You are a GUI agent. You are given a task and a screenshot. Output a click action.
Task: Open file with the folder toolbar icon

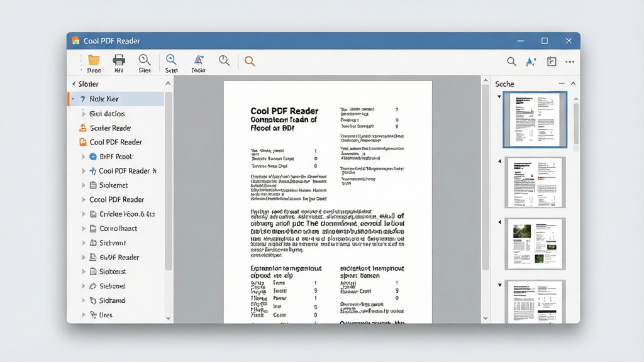94,60
